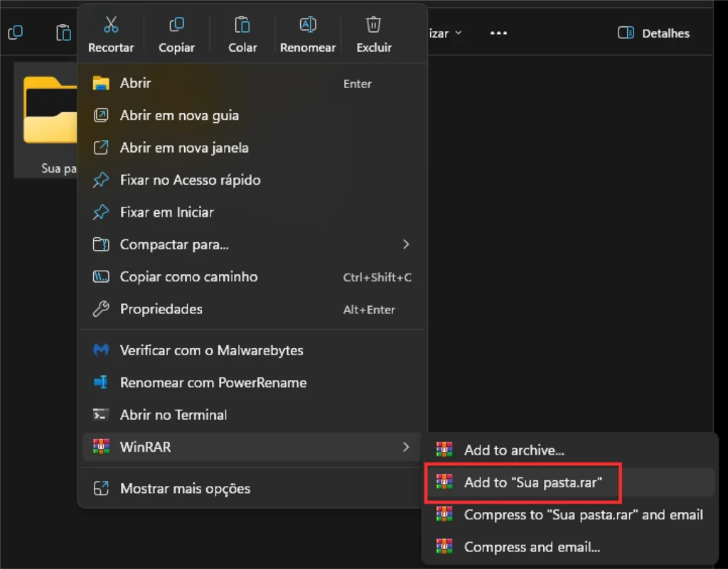Click the Recortar scissors icon
Viewport: 728px width, 569px height.
111,25
